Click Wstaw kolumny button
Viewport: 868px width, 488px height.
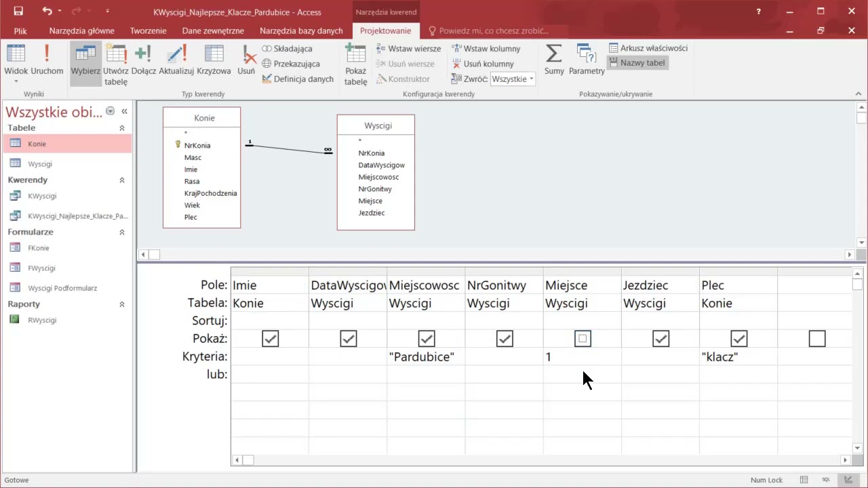coord(486,49)
